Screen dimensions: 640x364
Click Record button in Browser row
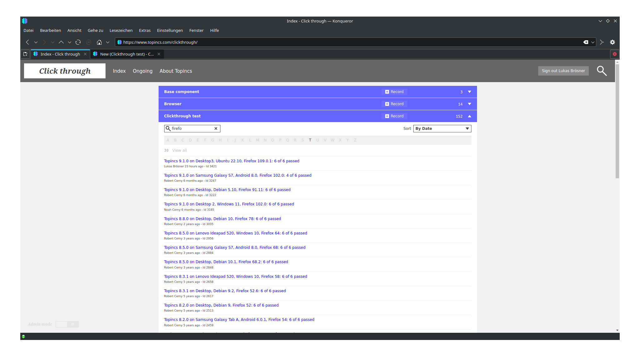[394, 104]
